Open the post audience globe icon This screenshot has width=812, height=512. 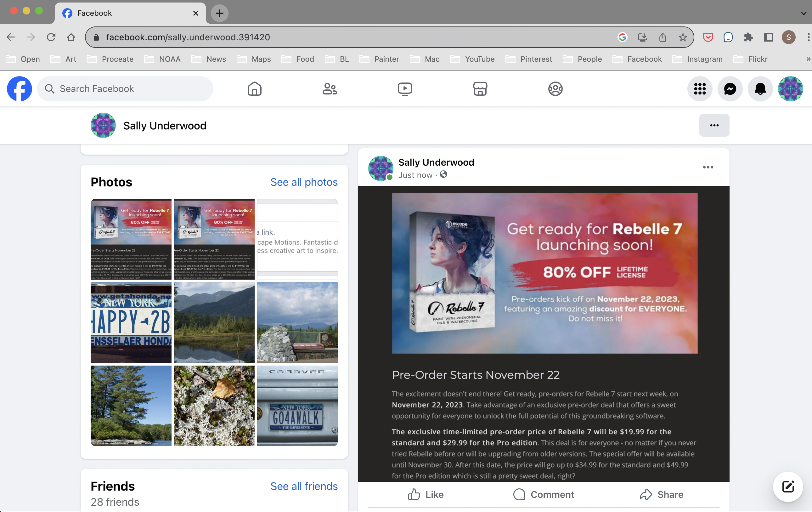[443, 174]
